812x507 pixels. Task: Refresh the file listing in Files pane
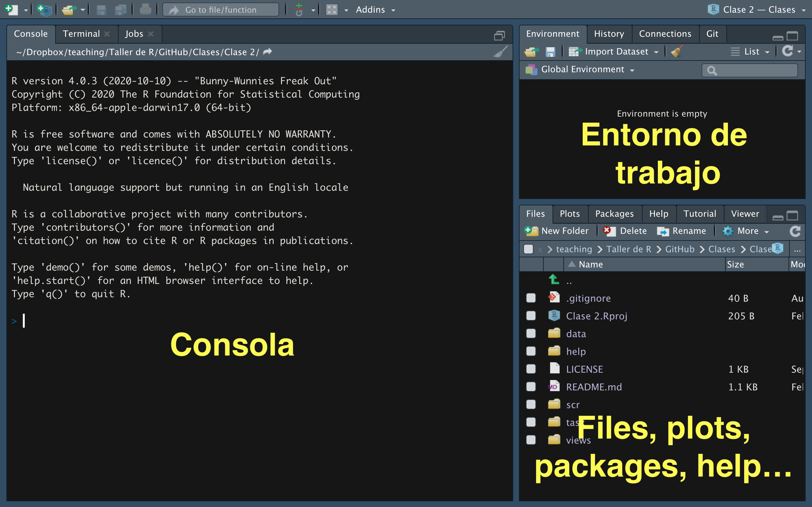tap(795, 231)
